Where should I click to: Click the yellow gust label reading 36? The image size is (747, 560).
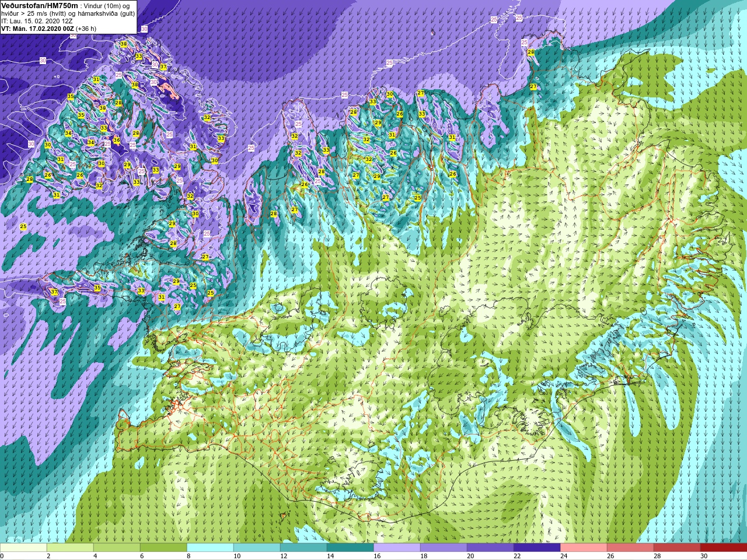pyautogui.click(x=117, y=140)
